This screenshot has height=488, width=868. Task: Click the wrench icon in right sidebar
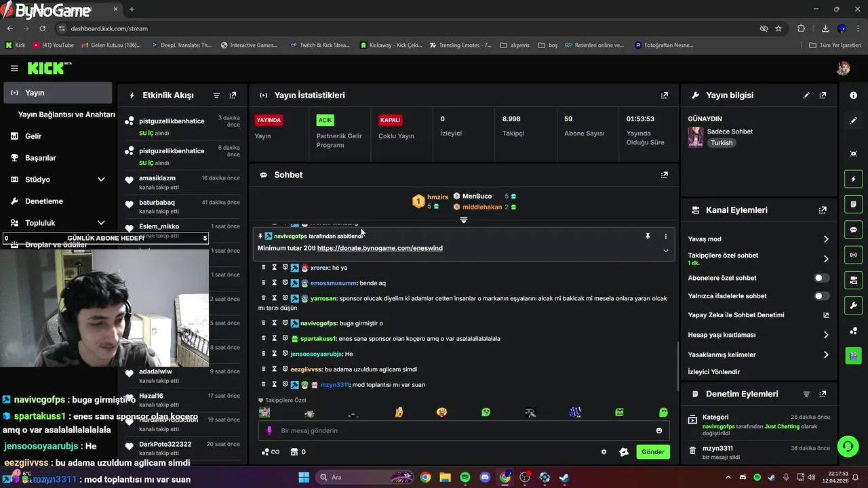coord(853,305)
